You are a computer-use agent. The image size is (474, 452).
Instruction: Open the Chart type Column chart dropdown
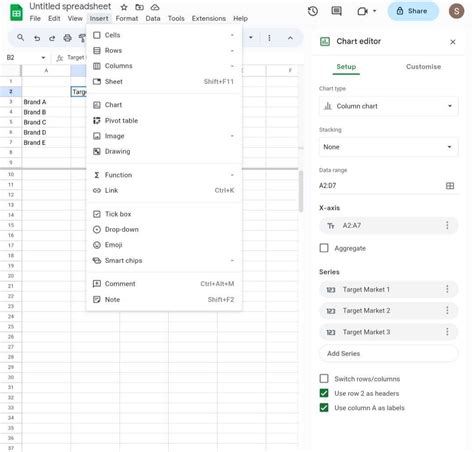(x=388, y=106)
